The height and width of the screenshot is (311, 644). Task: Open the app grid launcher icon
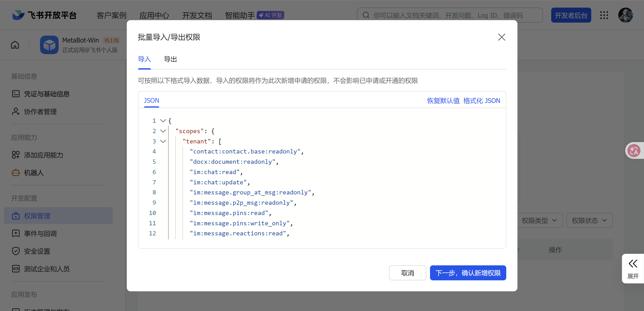(604, 15)
